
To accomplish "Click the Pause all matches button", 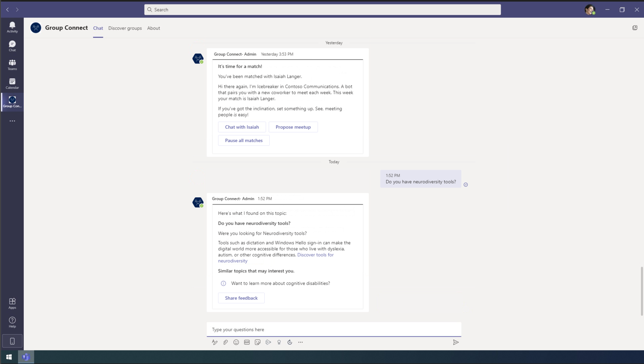I will click(244, 140).
